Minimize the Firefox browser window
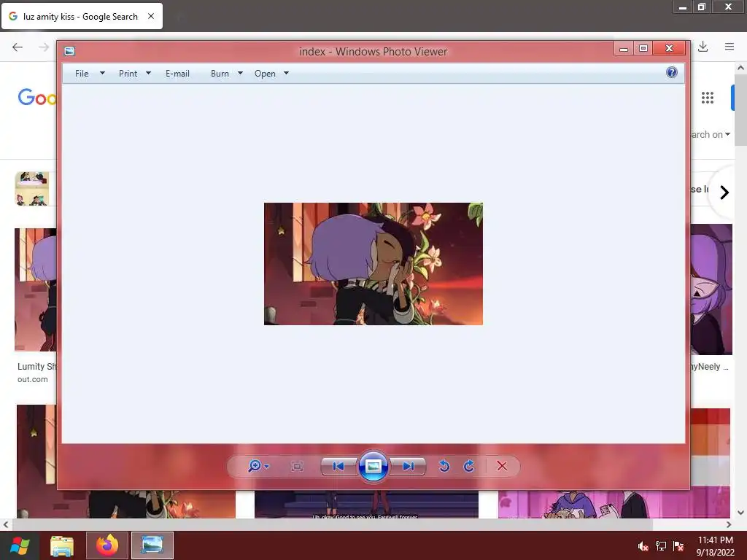The image size is (747, 560). point(683,7)
